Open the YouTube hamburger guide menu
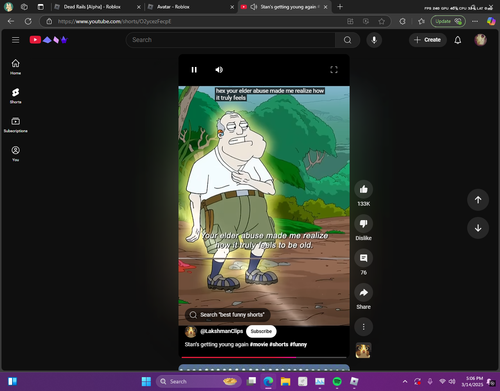500x391 pixels. [15, 40]
